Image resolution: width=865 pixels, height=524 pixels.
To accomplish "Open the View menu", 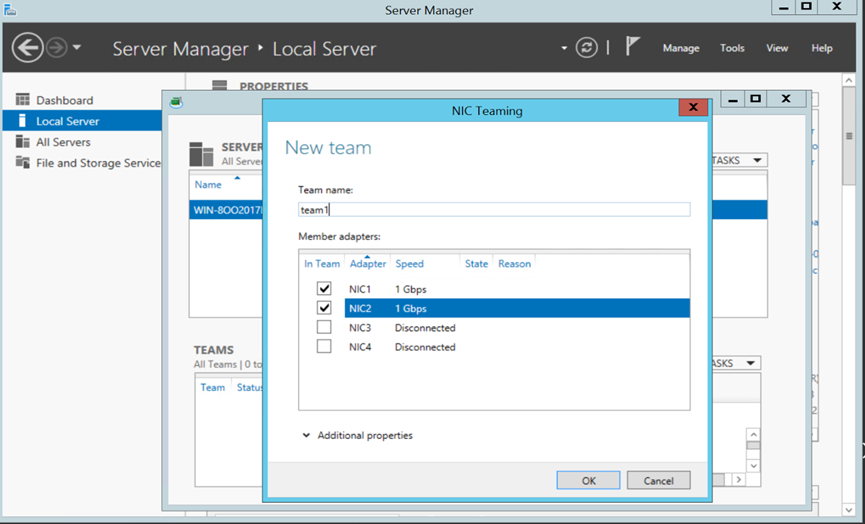I will tap(777, 48).
